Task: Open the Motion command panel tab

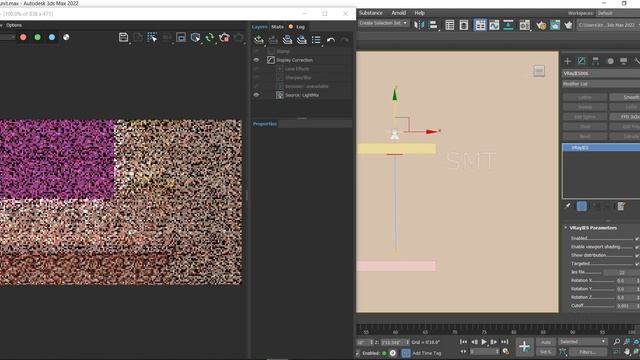Action: pos(610,61)
